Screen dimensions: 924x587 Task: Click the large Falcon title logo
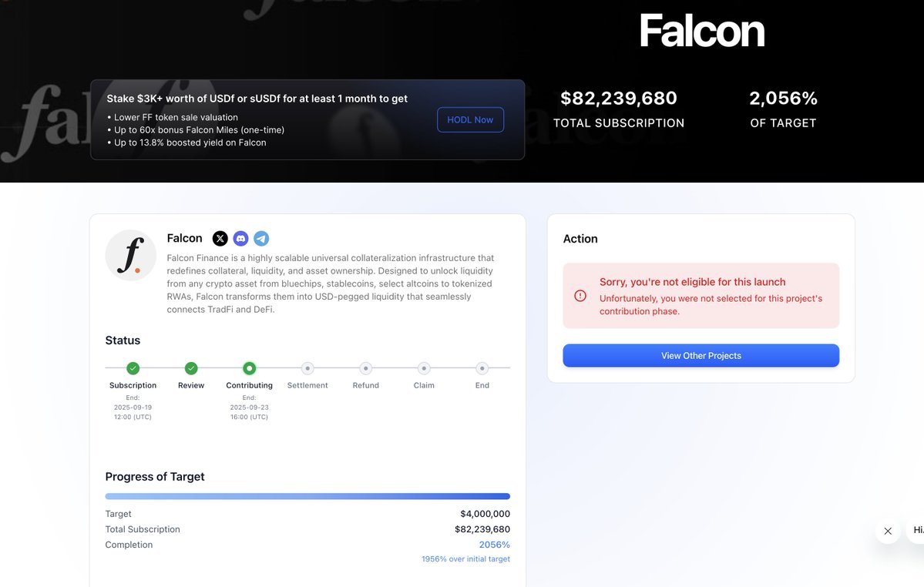pyautogui.click(x=702, y=32)
